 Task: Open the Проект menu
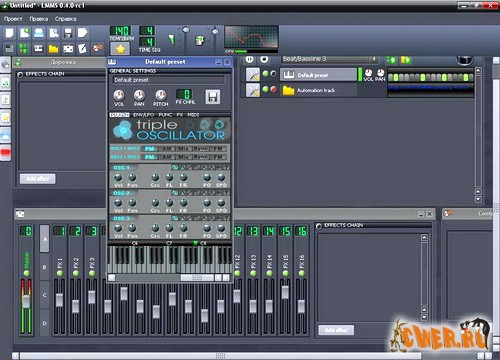coord(13,19)
